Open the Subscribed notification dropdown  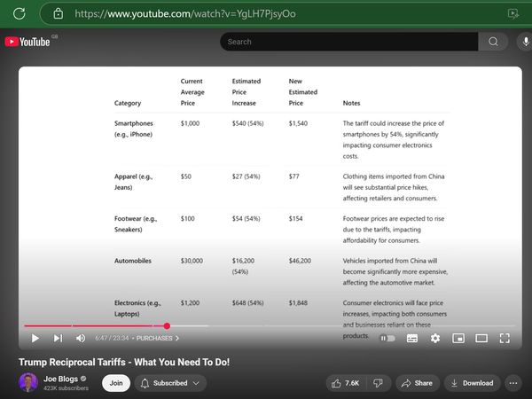coord(170,383)
